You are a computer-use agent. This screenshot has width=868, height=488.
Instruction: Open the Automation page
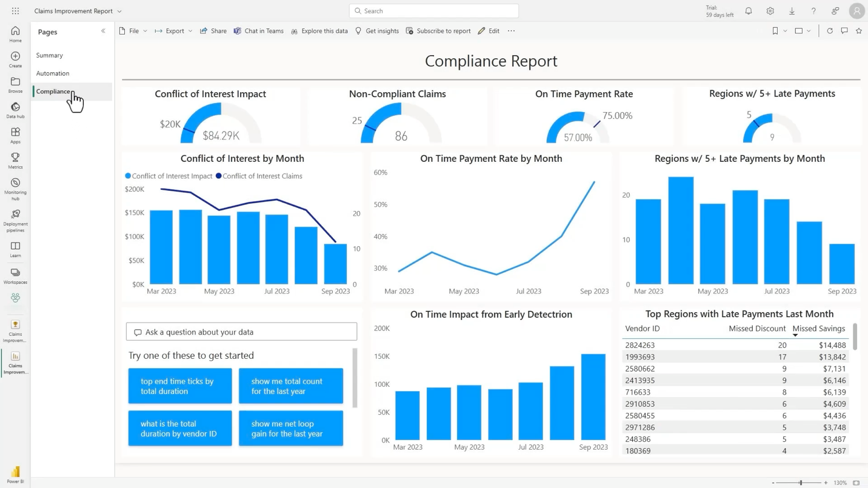(53, 73)
